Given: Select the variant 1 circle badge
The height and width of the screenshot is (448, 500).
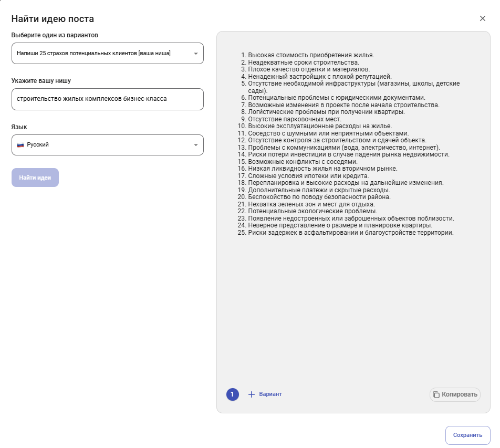Looking at the screenshot, I should click(233, 394).
